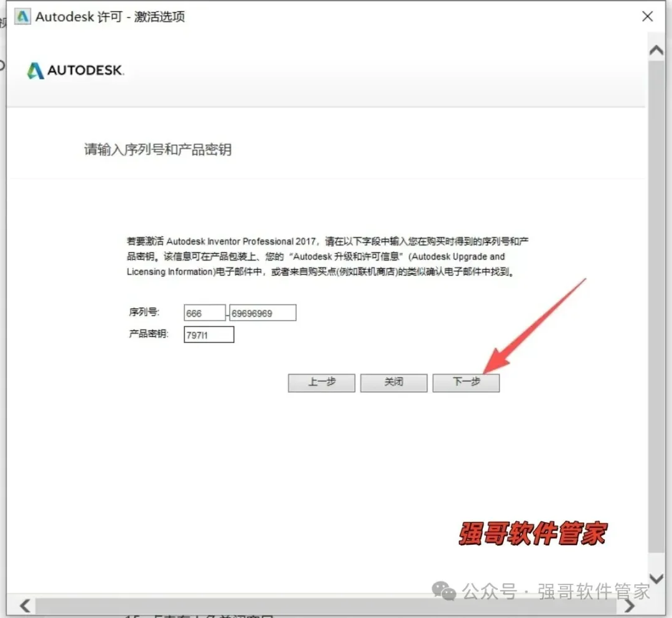Click the vertical scrollbar up arrow
This screenshot has height=618, width=672.
[x=656, y=50]
